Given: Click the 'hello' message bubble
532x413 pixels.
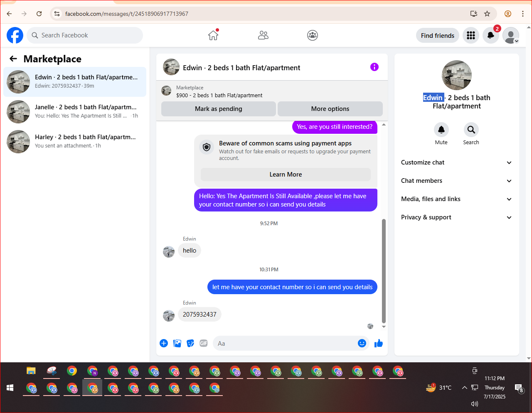Looking at the screenshot, I should (190, 251).
